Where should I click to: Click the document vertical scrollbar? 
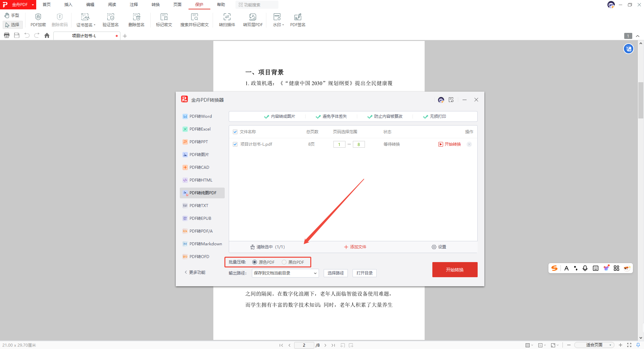641,100
